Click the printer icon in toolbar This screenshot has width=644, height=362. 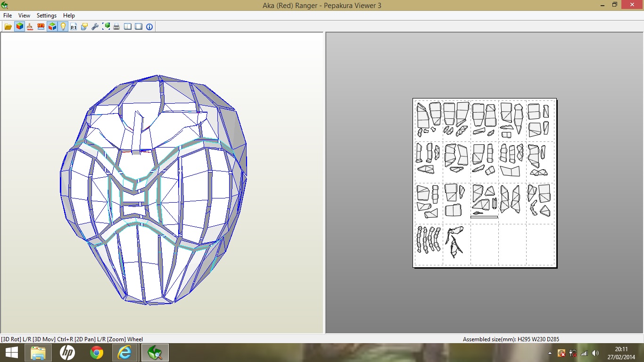(x=116, y=27)
